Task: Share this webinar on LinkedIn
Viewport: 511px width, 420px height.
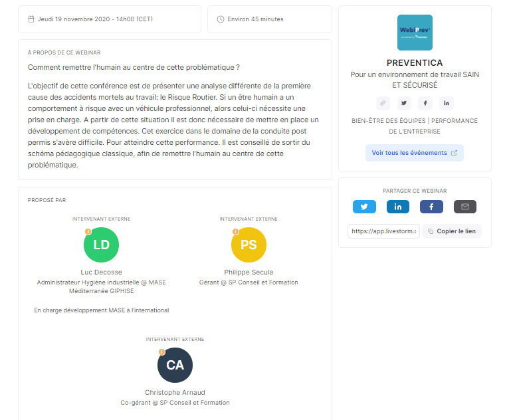Action: click(x=398, y=207)
